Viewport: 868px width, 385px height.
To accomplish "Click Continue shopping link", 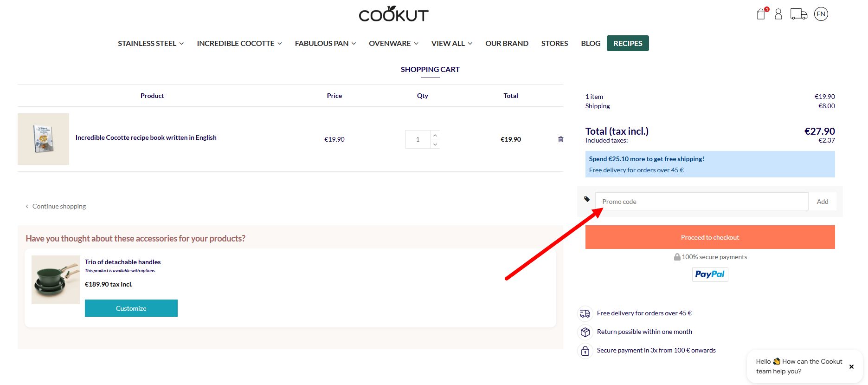I will pyautogui.click(x=56, y=206).
